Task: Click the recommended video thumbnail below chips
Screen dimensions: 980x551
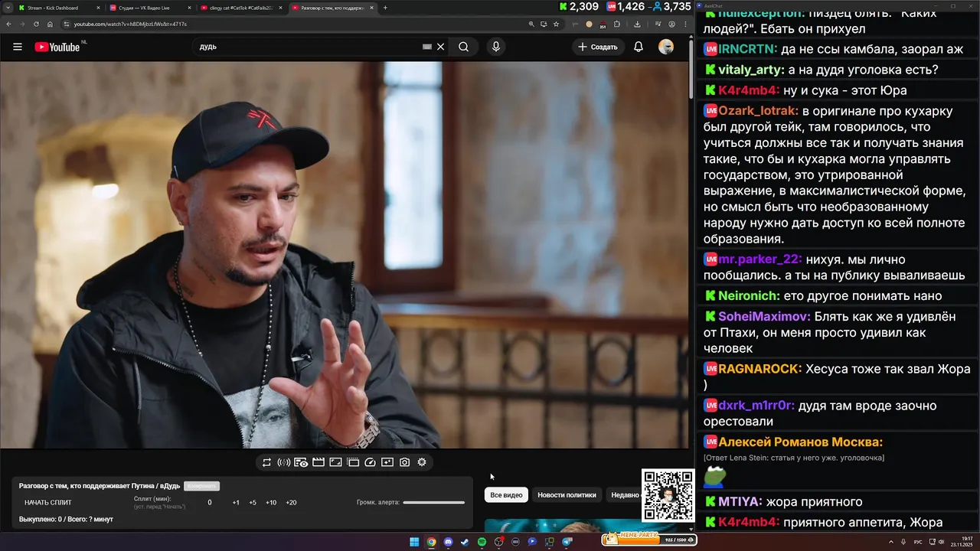Action: point(563,525)
